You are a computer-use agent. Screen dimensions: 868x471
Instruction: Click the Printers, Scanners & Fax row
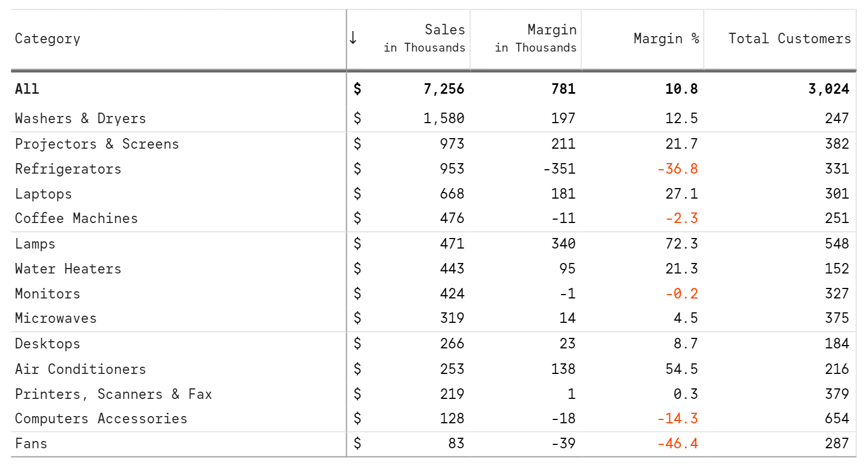(434, 394)
